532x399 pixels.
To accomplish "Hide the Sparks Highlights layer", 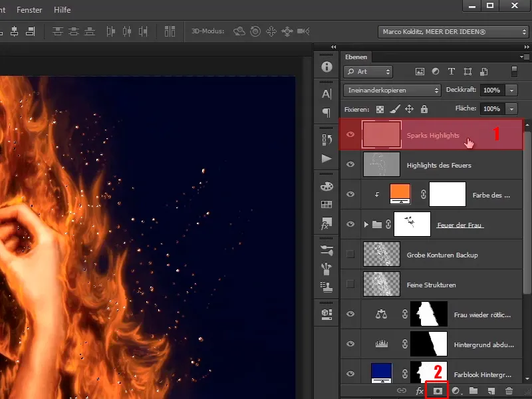I will (x=350, y=134).
